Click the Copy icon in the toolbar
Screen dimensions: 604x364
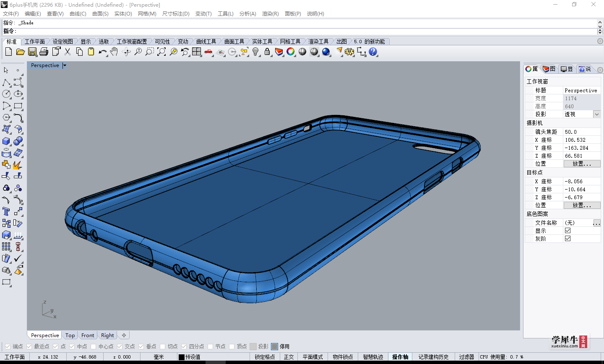pos(79,52)
